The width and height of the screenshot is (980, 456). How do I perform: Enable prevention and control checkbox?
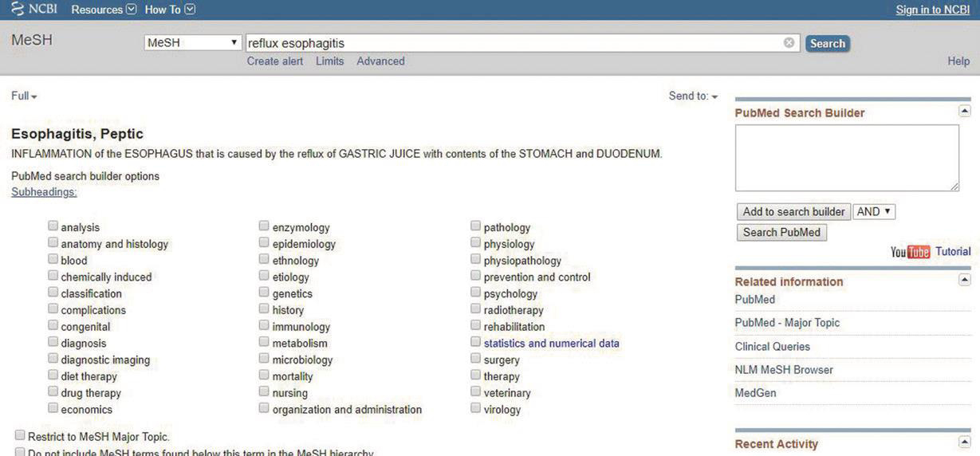(x=475, y=277)
